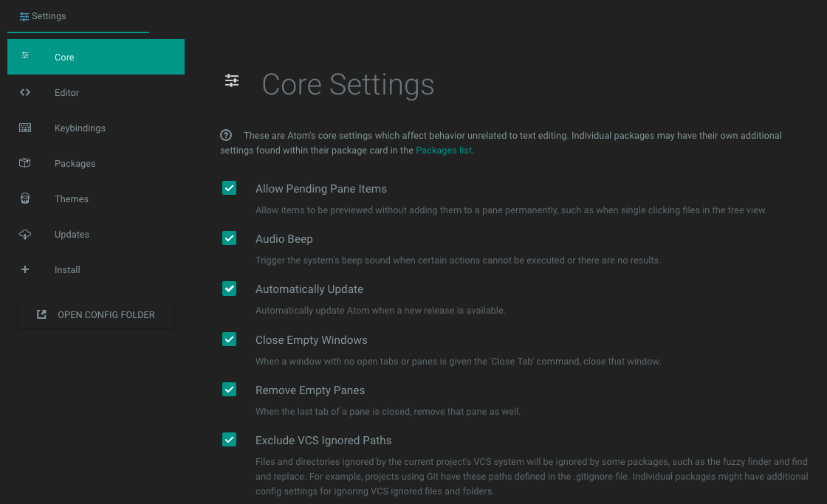Click the code brackets icon next to Editor

click(x=24, y=92)
